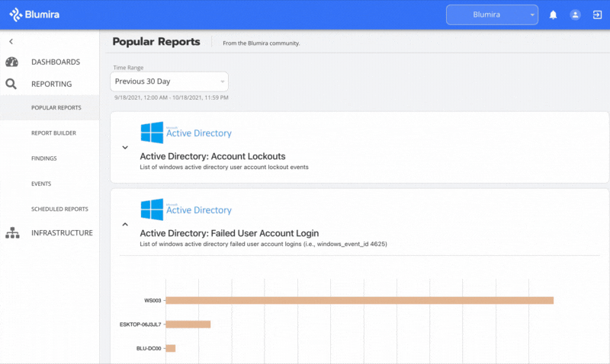
Task: Click the date range text 9/18/2021 - 10/18/2021
Action: (x=171, y=97)
